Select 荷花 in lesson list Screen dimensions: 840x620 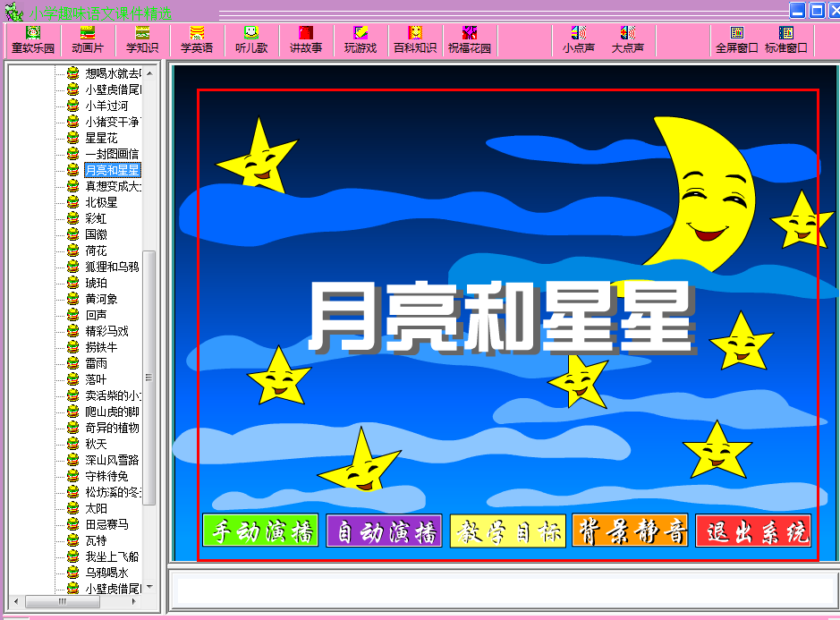(96, 251)
